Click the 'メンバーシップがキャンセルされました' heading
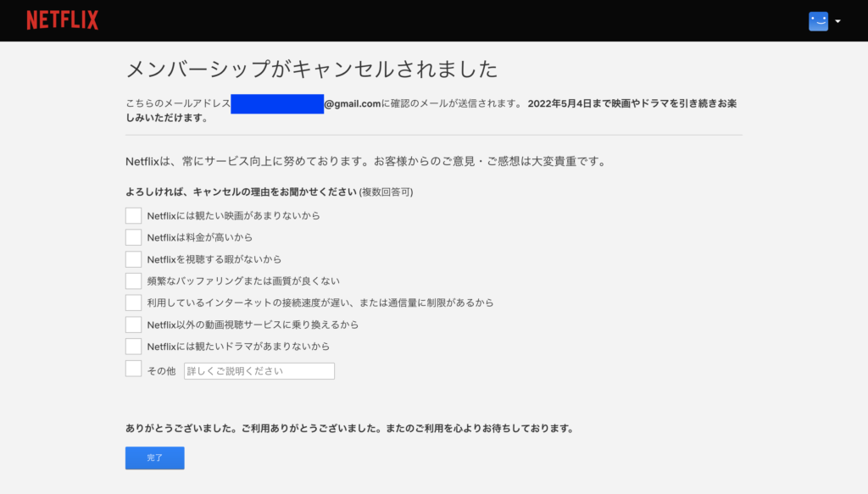Screen dimensions: 868x494 pyautogui.click(x=312, y=69)
